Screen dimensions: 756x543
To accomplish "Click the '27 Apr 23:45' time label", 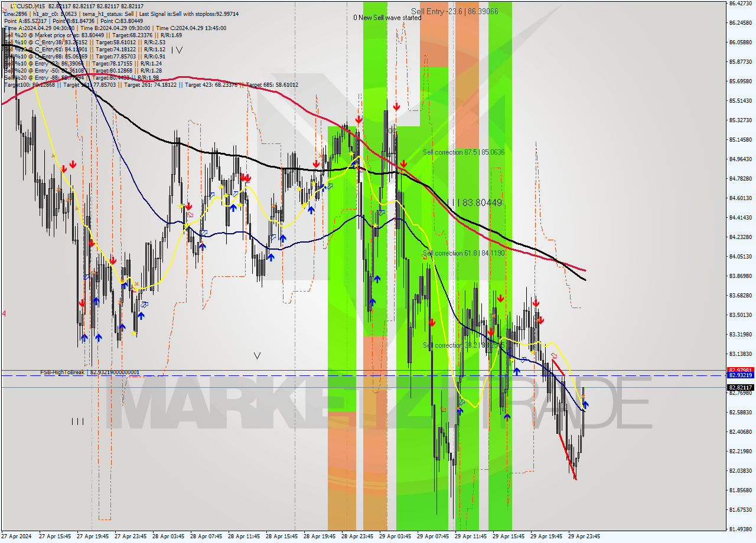I will click(131, 537).
